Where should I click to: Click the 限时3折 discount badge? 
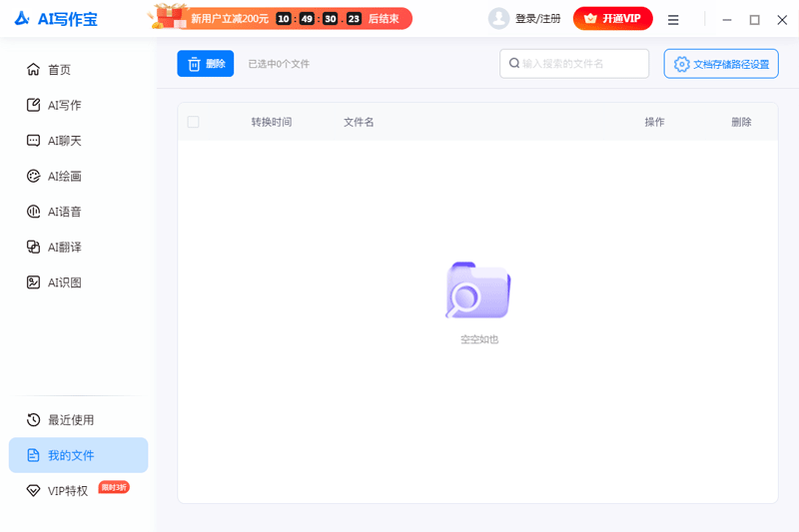[114, 487]
